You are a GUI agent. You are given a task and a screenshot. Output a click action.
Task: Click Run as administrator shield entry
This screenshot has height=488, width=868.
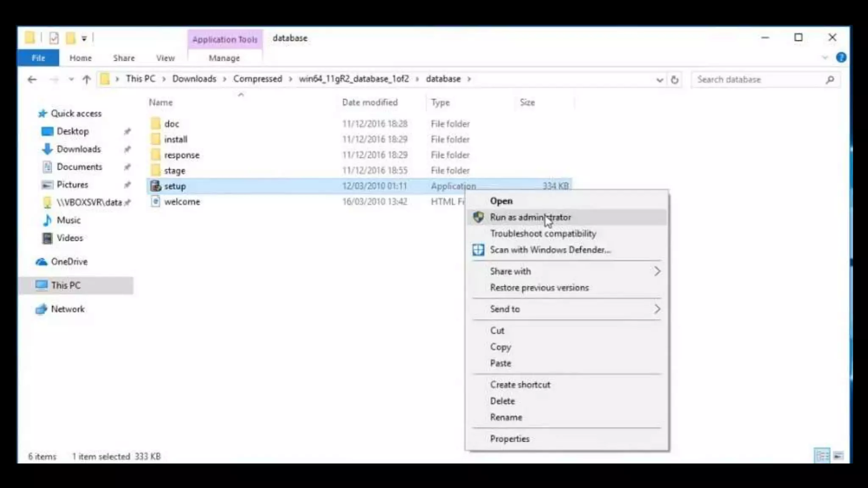click(530, 217)
